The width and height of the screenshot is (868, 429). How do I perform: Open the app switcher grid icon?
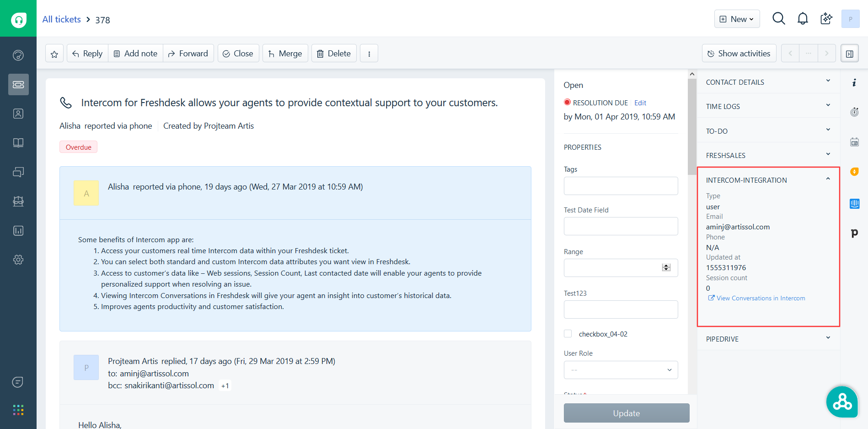(x=18, y=410)
